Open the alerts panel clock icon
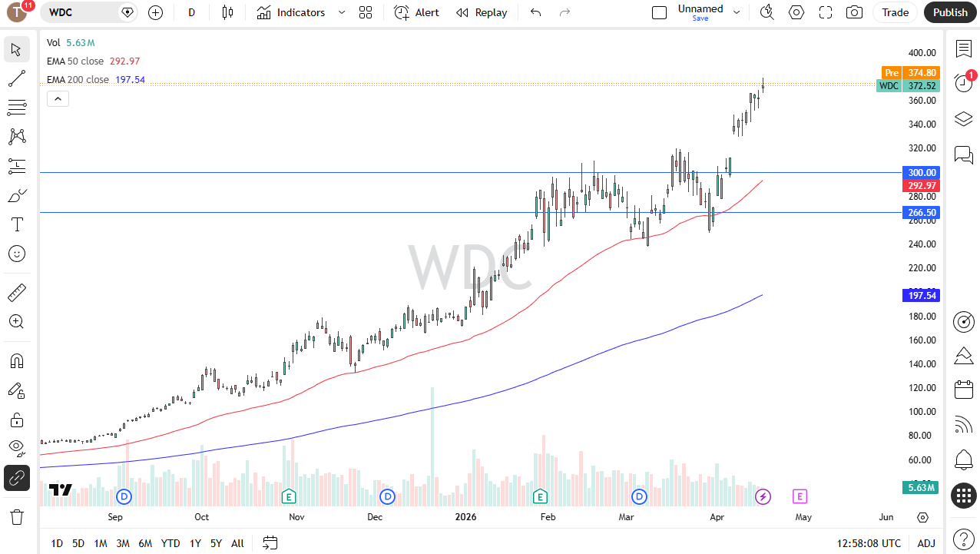The width and height of the screenshot is (980, 554). [x=964, y=83]
